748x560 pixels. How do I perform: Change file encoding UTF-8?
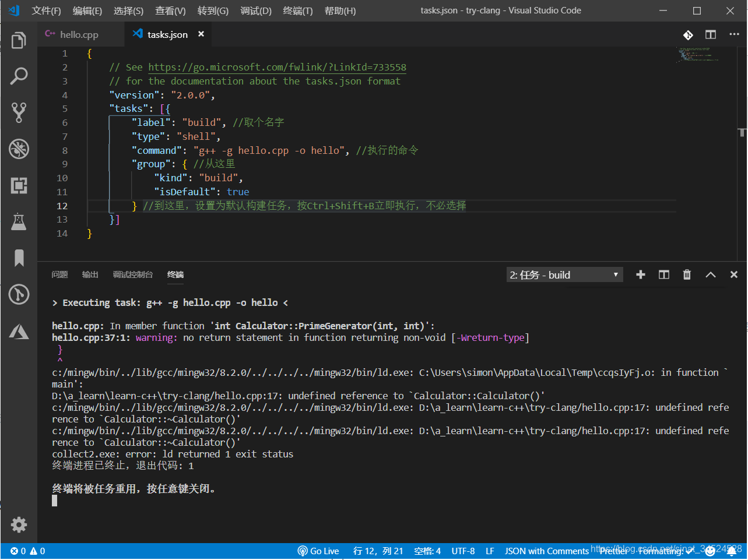pos(463,551)
